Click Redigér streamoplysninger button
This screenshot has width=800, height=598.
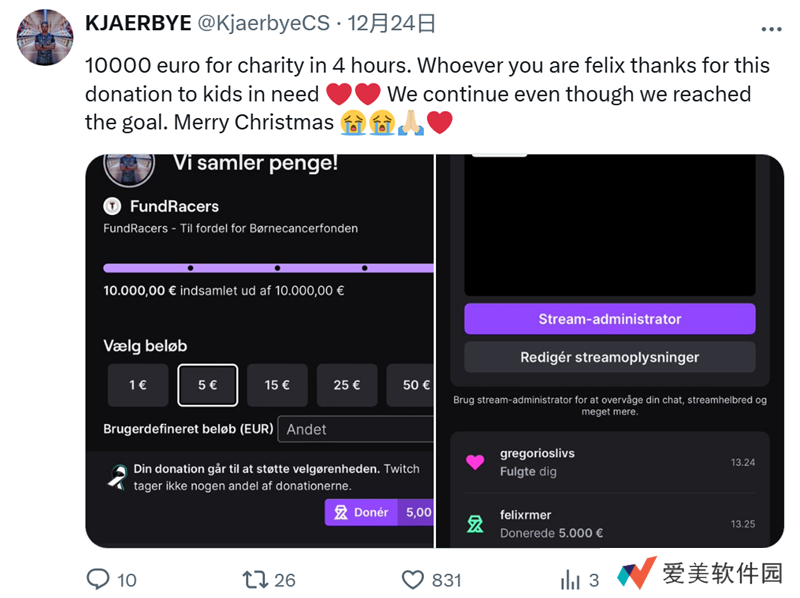tap(609, 357)
